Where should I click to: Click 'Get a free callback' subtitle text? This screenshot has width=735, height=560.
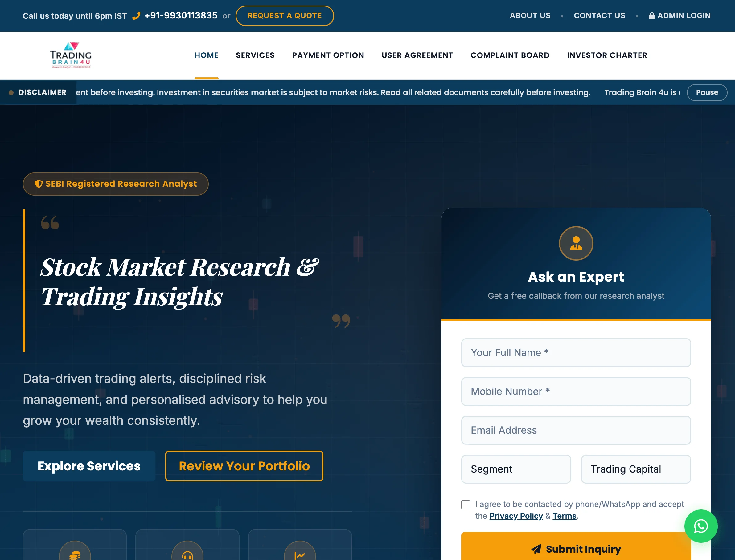[576, 296]
